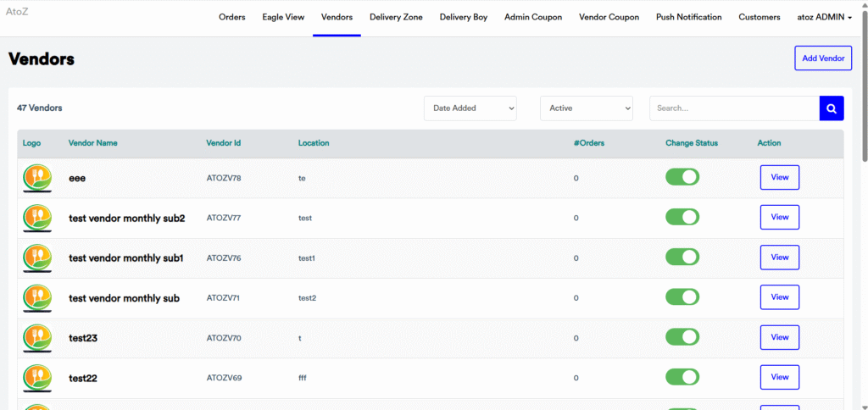Focus the vendor Search field

[734, 108]
